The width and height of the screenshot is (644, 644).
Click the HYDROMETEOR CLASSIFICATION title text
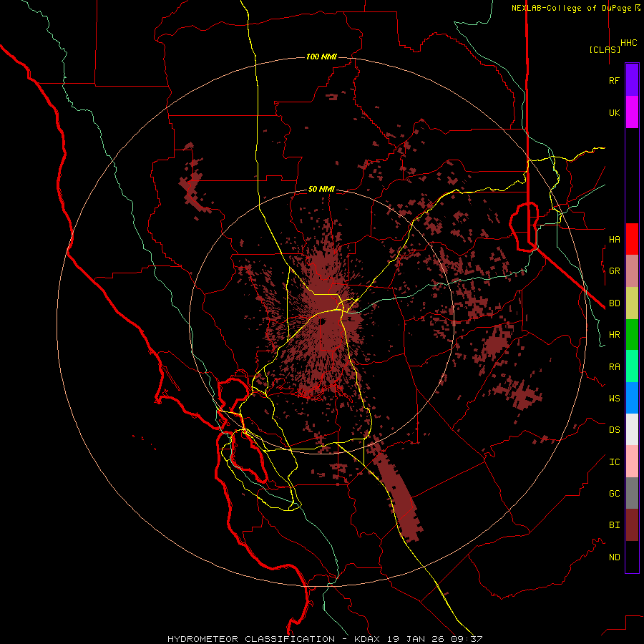point(251,639)
